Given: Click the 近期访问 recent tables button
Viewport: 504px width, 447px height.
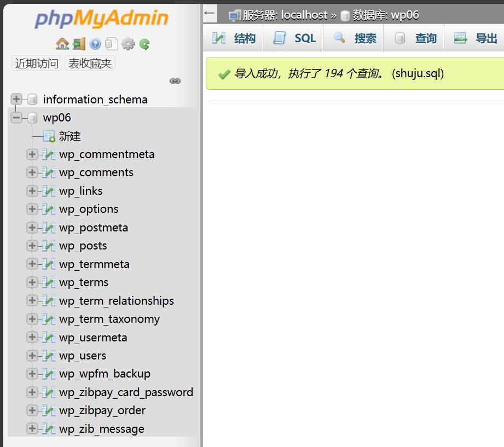Looking at the screenshot, I should pyautogui.click(x=37, y=63).
